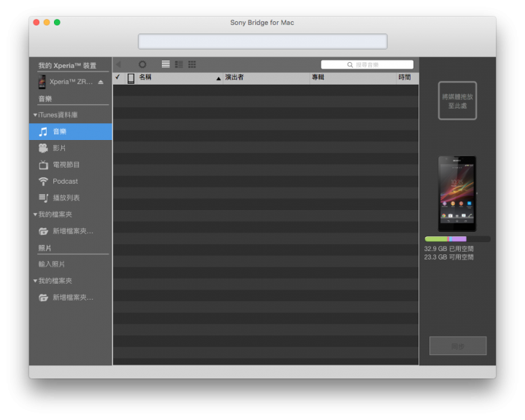The height and width of the screenshot is (420, 525).
Task: Click the status display field at top
Action: [x=262, y=42]
